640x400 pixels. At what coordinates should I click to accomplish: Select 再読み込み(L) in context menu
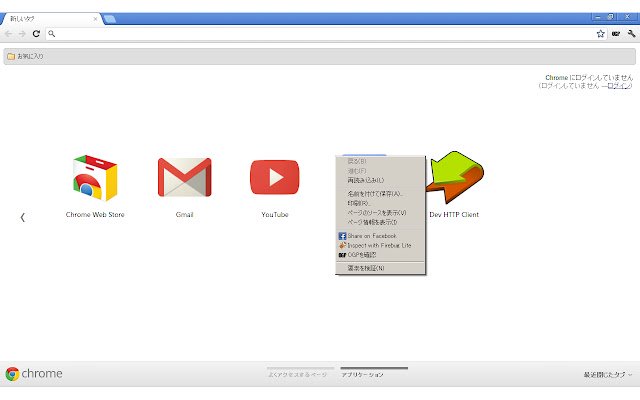coord(380,180)
